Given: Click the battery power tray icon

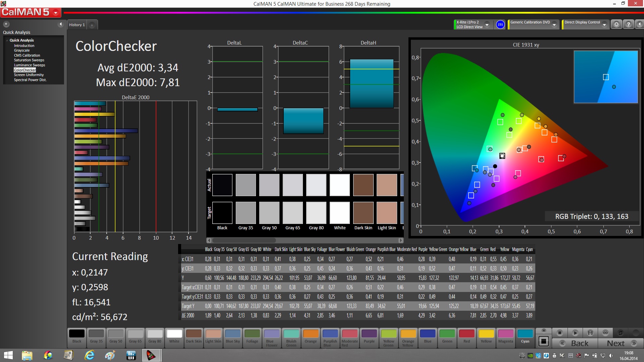Looking at the screenshot, I should coord(595,356).
